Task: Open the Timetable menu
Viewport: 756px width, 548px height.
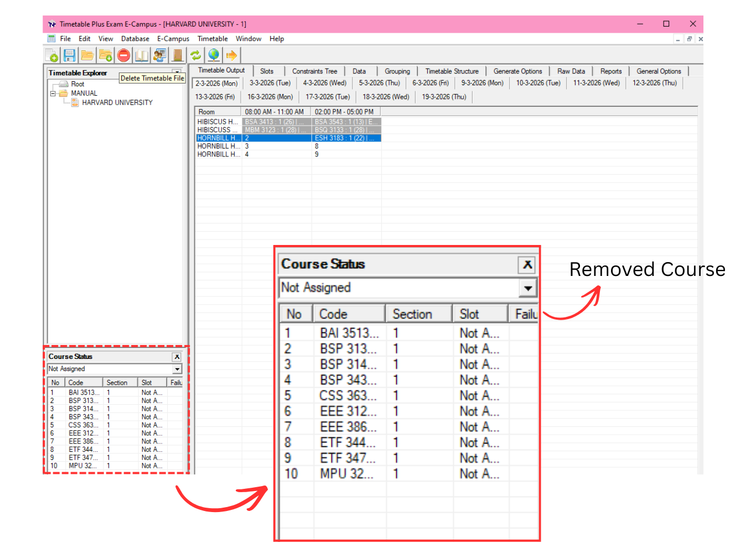Action: 213,39
